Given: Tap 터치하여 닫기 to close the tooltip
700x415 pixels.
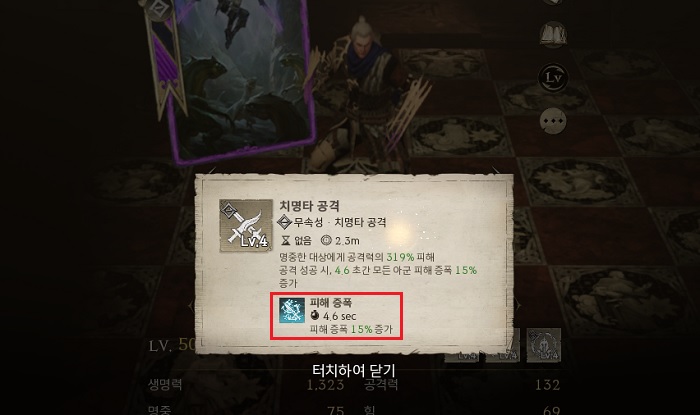Looking at the screenshot, I should click(x=353, y=370).
